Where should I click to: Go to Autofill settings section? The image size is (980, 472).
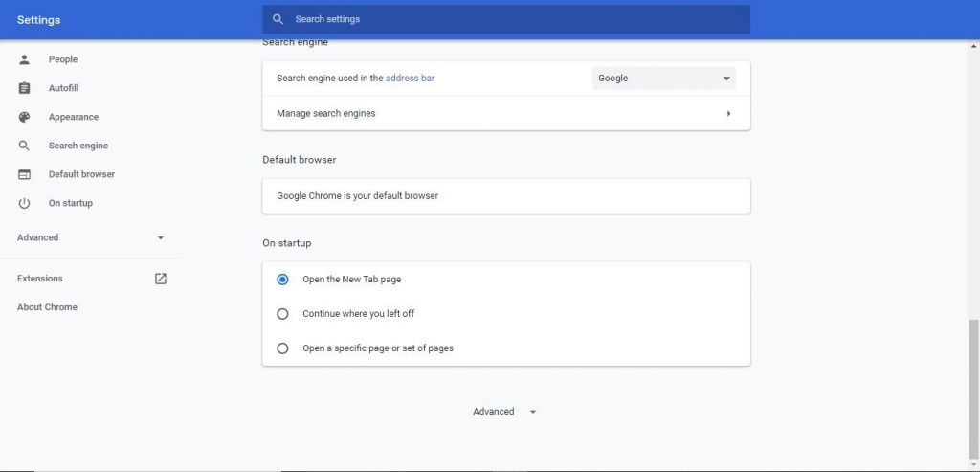pyautogui.click(x=64, y=88)
